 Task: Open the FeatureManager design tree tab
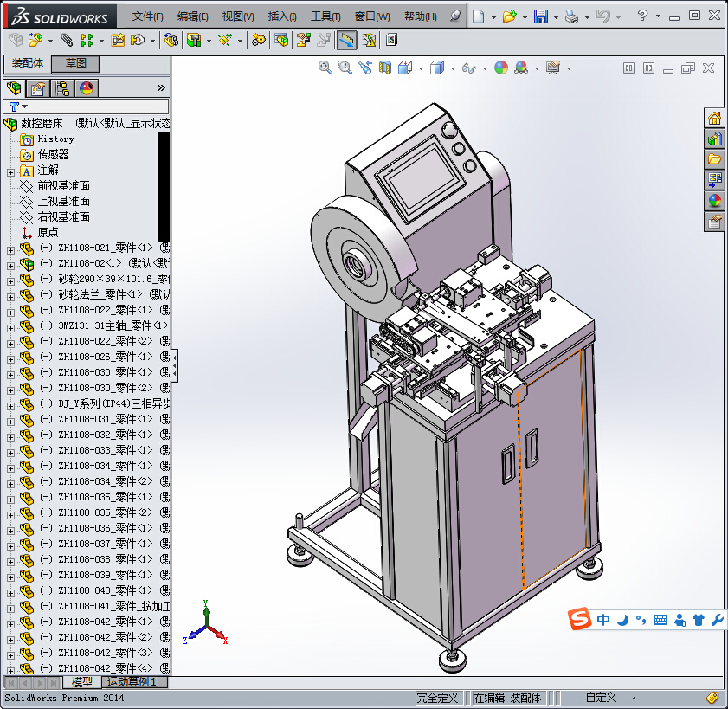pyautogui.click(x=14, y=87)
